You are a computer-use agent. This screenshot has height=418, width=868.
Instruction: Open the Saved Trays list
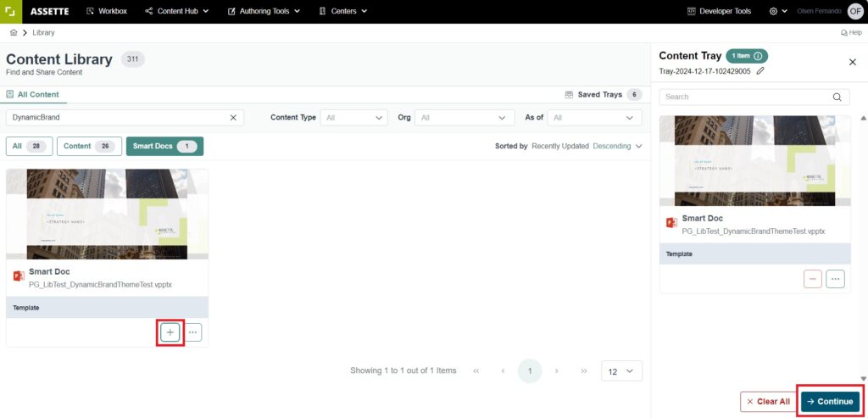[604, 94]
